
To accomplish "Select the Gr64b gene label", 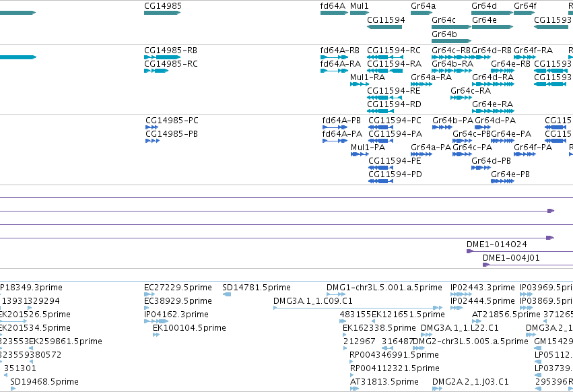I will click(x=444, y=34).
